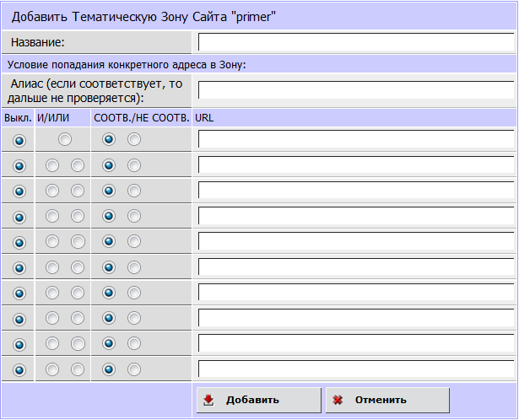Image resolution: width=519 pixels, height=420 pixels.
Task: Choose the СООТВ. radio in the third row
Action: [108, 191]
